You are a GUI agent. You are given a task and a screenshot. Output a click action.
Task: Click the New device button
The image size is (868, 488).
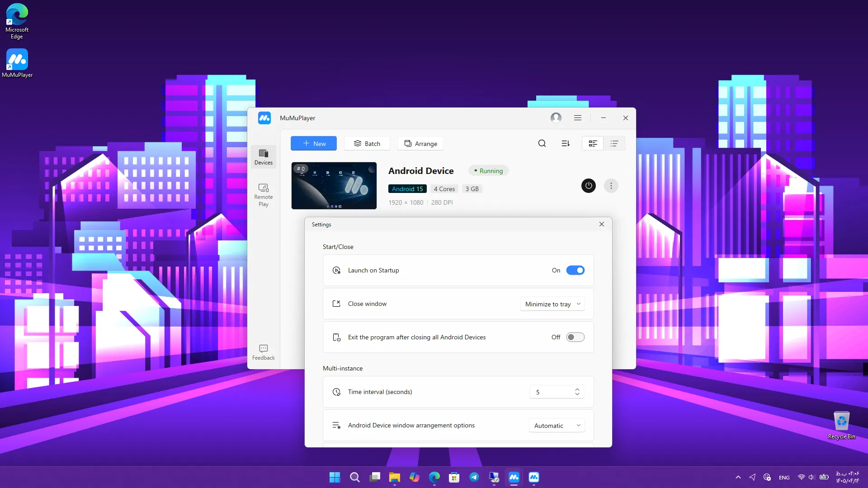point(314,143)
